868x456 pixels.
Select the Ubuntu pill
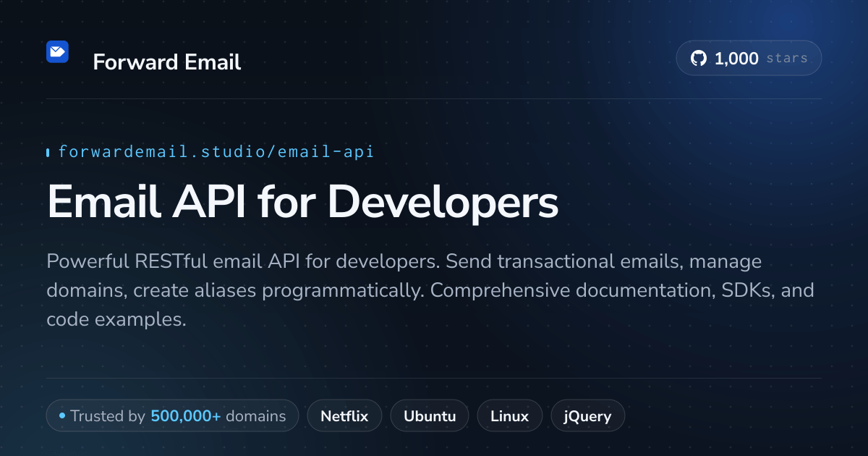click(430, 416)
